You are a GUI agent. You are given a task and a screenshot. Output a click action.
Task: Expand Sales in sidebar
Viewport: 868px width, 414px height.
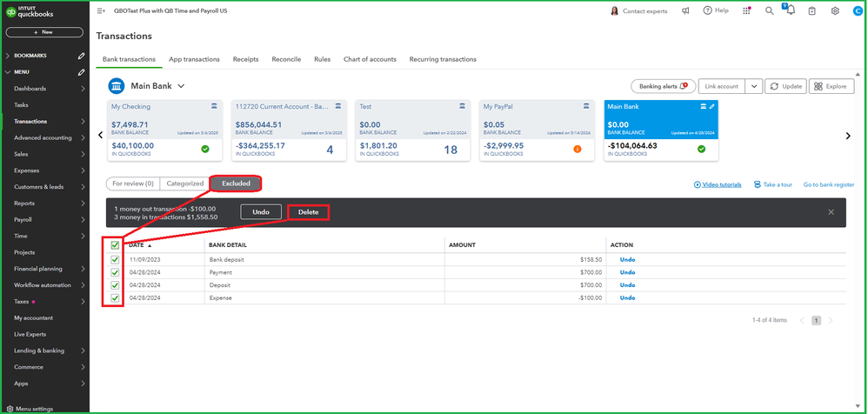[x=83, y=154]
